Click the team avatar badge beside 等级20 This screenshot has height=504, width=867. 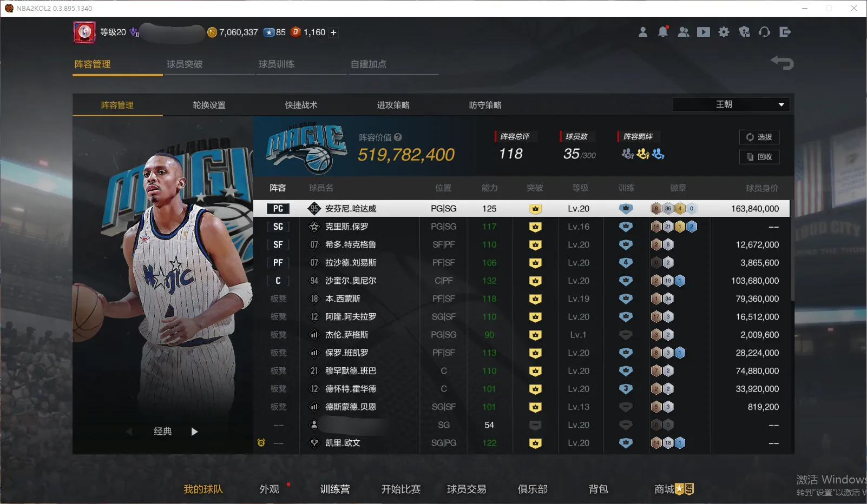tap(84, 32)
